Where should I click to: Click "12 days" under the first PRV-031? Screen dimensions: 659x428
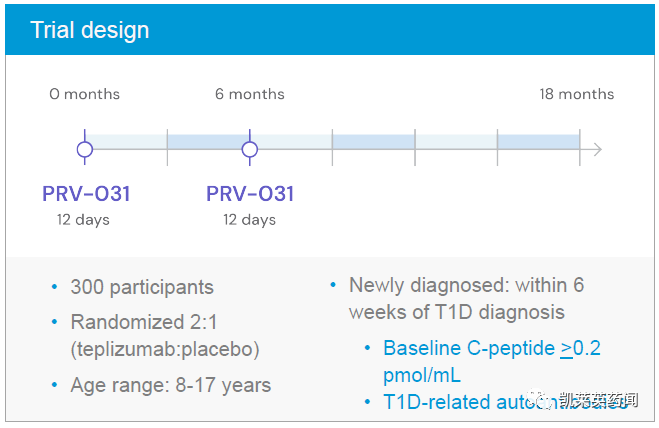[83, 220]
